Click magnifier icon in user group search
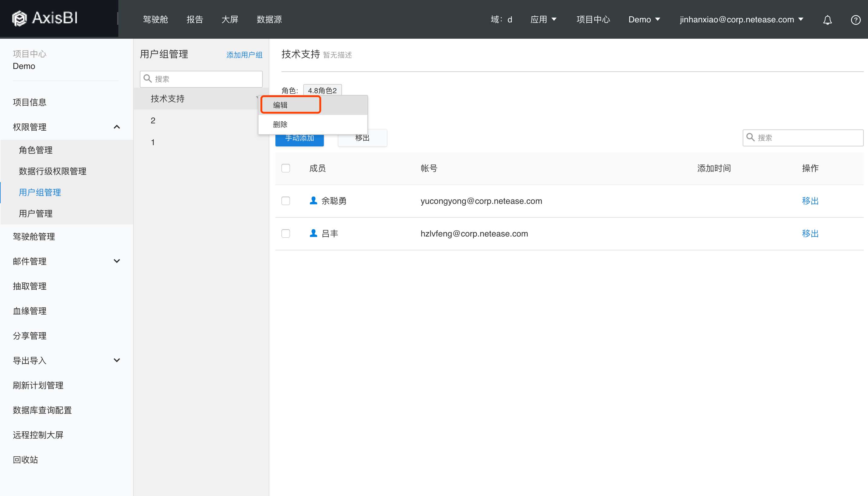Image resolution: width=868 pixels, height=496 pixels. (148, 79)
